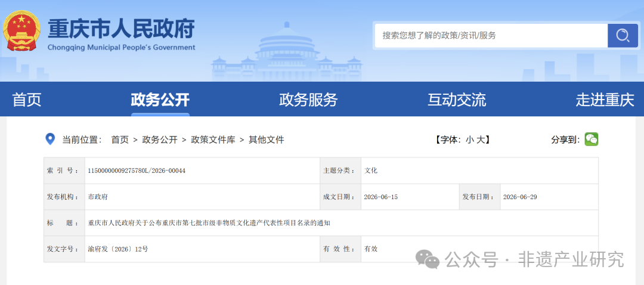Select the topic category value 文化
644x285 pixels.
coord(371,171)
